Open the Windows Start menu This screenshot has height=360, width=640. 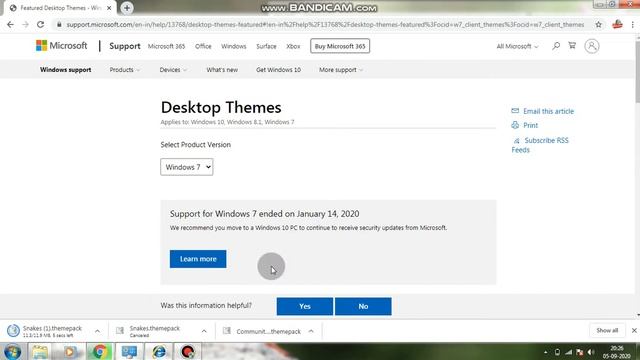[12, 351]
